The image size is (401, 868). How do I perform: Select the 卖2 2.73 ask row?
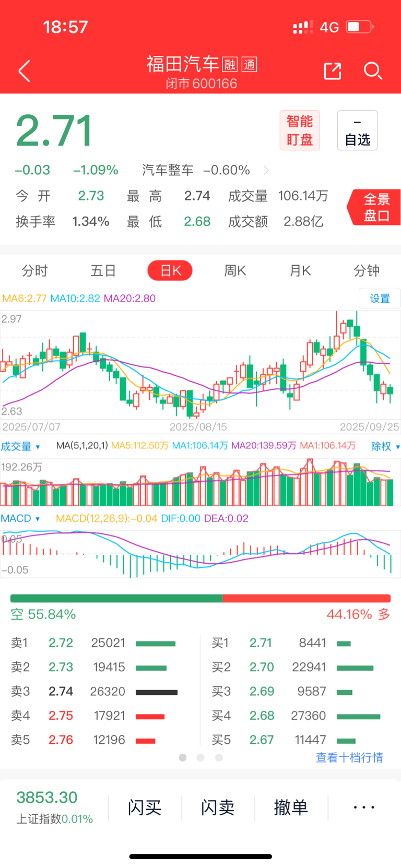pos(95,667)
